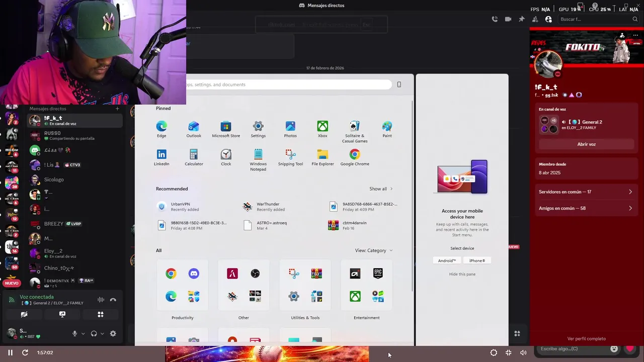Viewport: 644px width, 362px height.
Task: Open LinkedIn pinned app
Action: click(162, 157)
